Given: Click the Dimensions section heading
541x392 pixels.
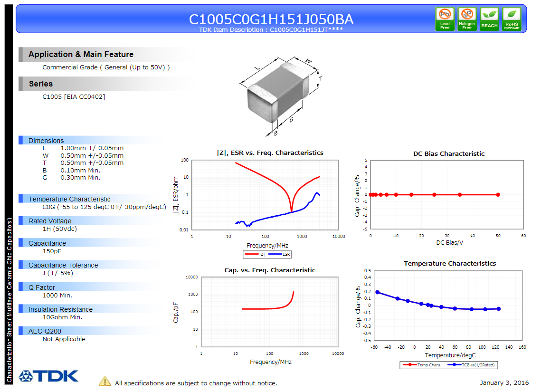Looking at the screenshot, I should coord(46,141).
